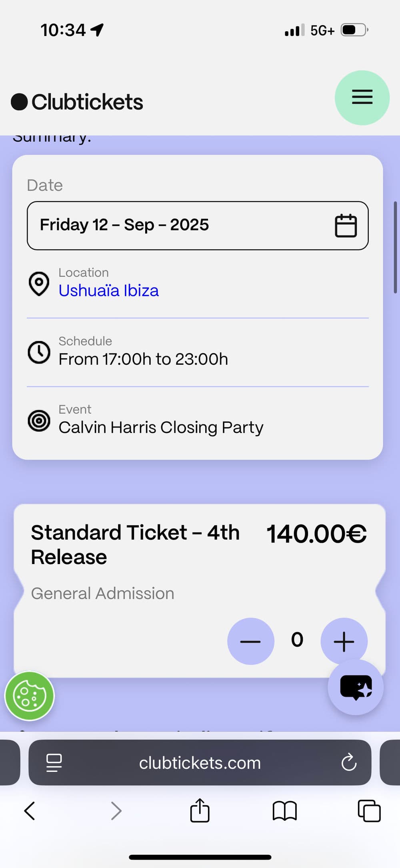Tap the Safari page settings icon
Screen dimensions: 400x868
tap(54, 763)
